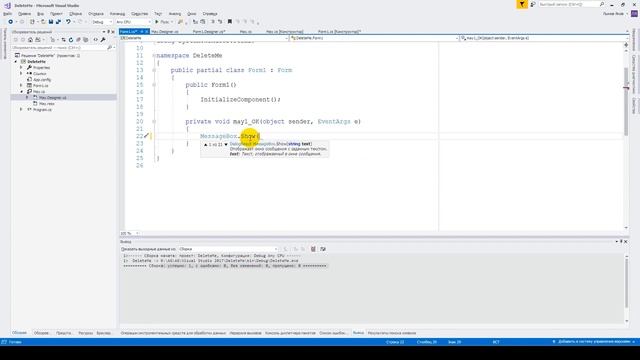The image size is (640, 360).
Task: Clear the Output window with the clear-all icon
Action: pyautogui.click(x=313, y=249)
